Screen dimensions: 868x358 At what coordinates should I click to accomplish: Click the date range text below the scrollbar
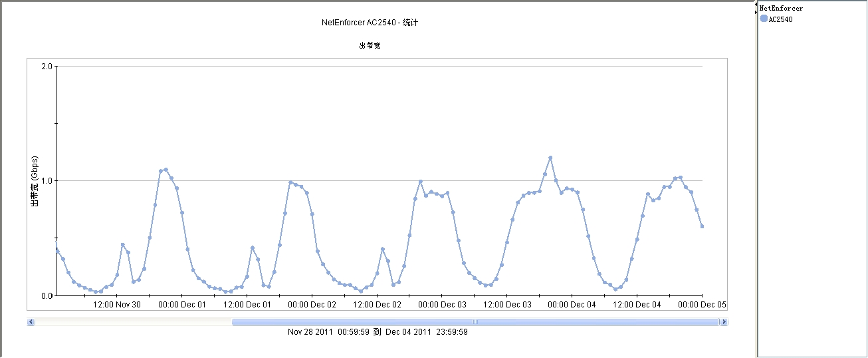(378, 332)
